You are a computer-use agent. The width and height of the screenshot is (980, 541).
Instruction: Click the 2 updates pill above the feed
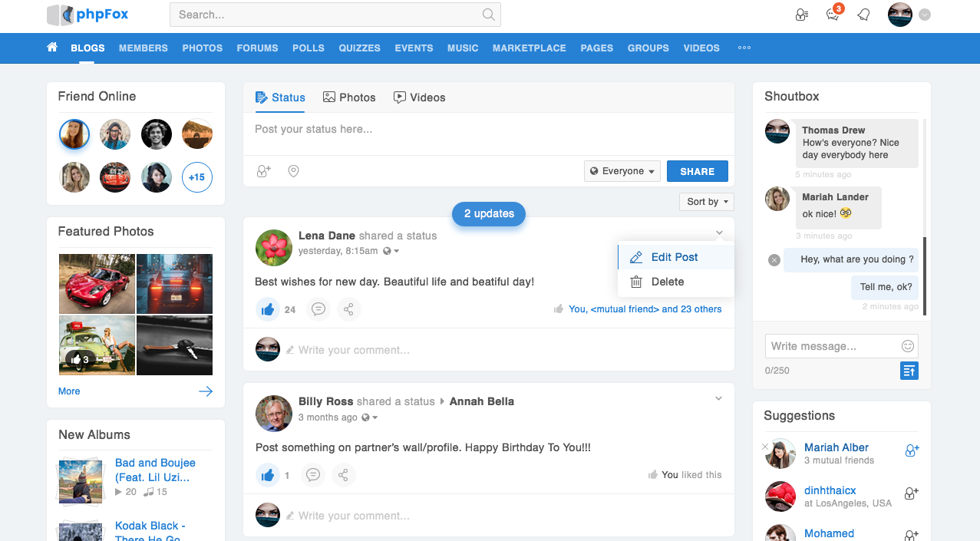pos(488,214)
